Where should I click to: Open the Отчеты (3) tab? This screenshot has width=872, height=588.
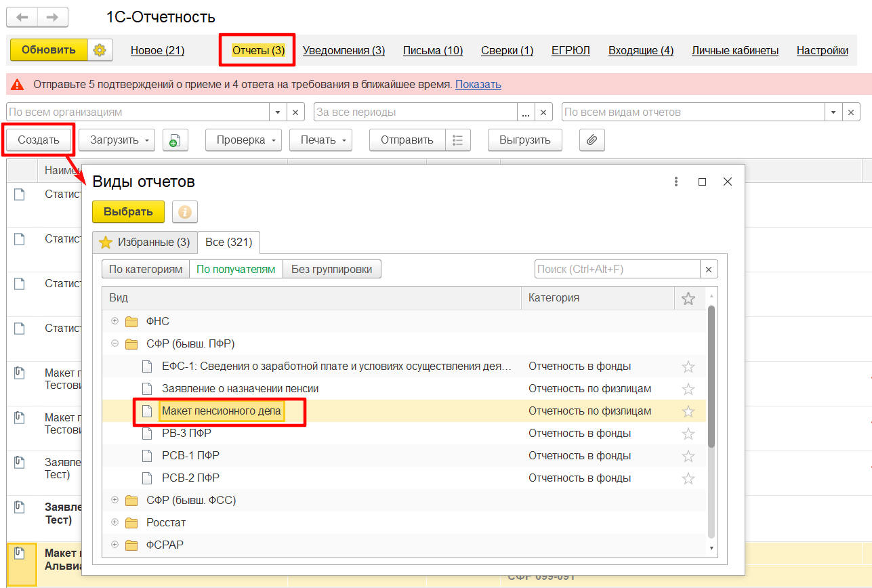click(258, 50)
